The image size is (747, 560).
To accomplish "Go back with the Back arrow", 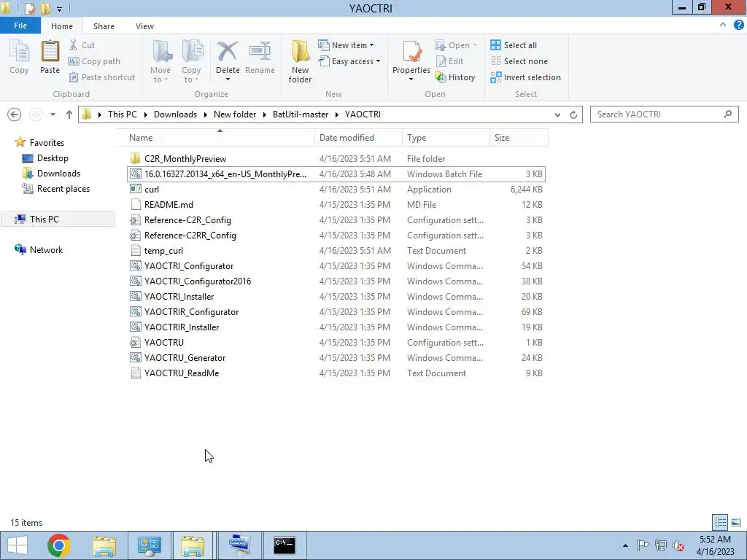I will click(x=15, y=114).
